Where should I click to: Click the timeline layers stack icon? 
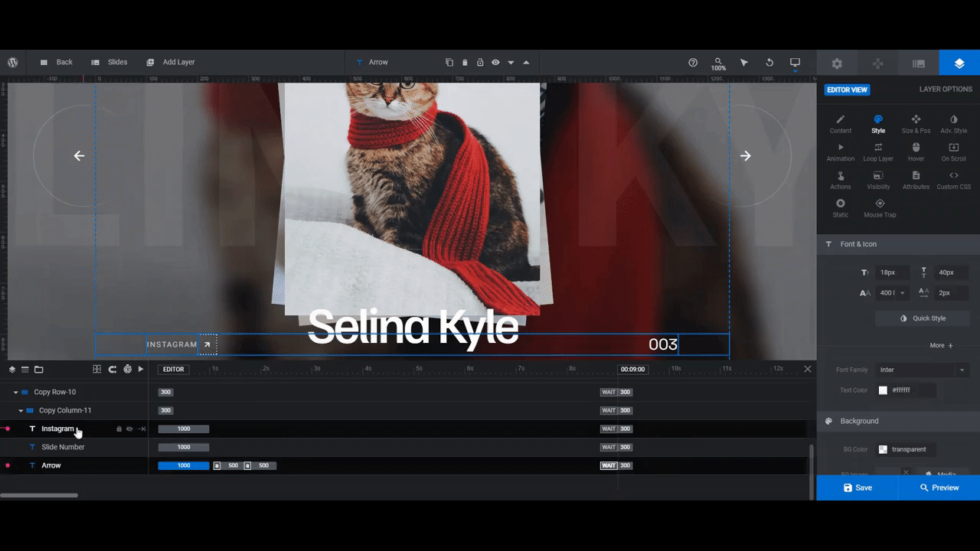(x=12, y=369)
